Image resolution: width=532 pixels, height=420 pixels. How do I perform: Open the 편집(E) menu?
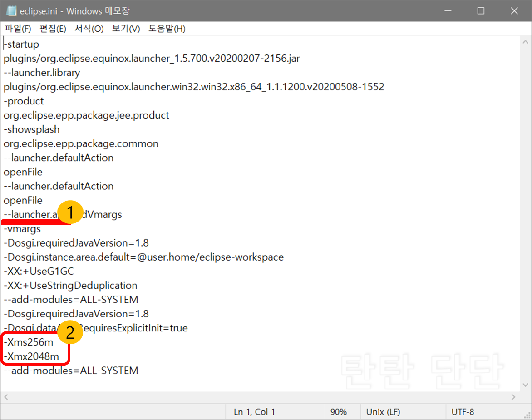point(53,29)
